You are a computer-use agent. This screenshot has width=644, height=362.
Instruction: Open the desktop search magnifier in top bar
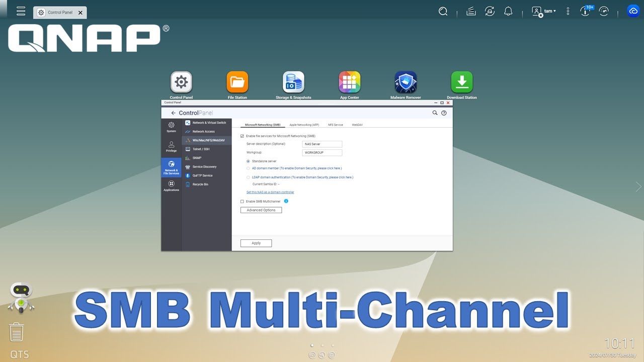pyautogui.click(x=443, y=11)
